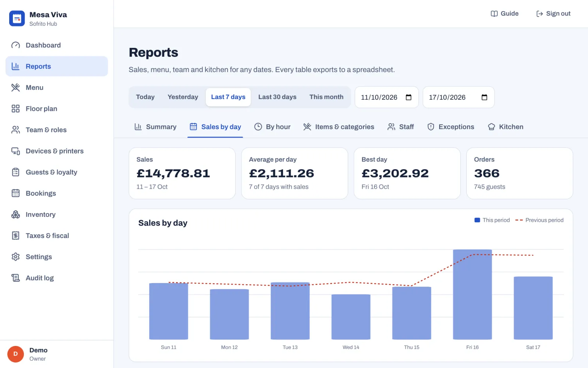
Task: Click the Guide book icon
Action: [494, 14]
